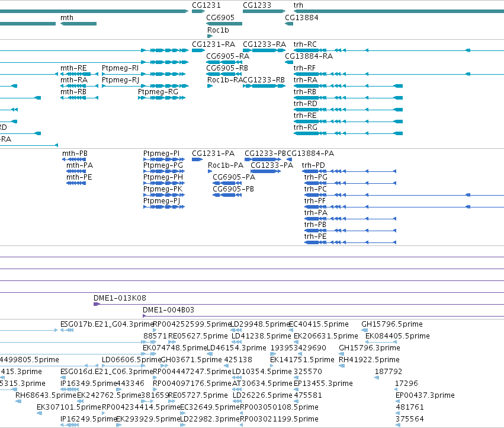Select the trh-RD transcript

306,104
